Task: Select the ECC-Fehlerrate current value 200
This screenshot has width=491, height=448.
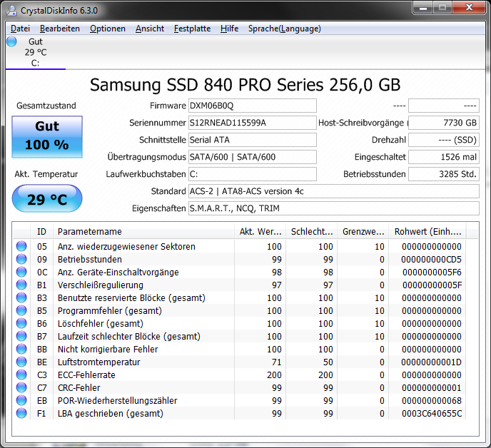Action: tap(274, 375)
